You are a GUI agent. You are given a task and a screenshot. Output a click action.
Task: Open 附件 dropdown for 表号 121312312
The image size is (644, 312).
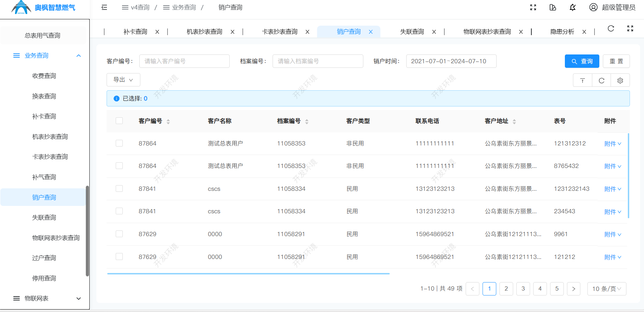click(613, 144)
